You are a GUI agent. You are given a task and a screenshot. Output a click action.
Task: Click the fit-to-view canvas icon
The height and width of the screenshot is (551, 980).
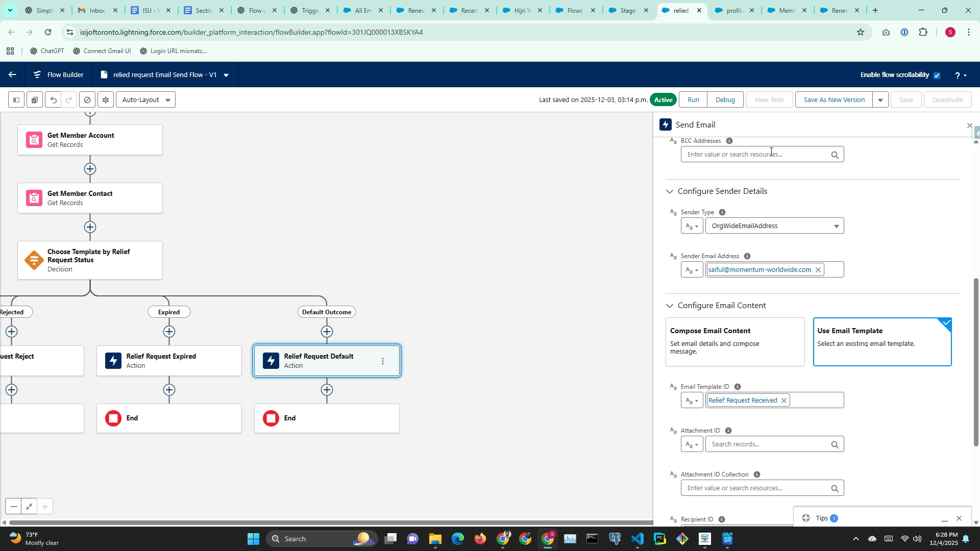[x=29, y=507]
